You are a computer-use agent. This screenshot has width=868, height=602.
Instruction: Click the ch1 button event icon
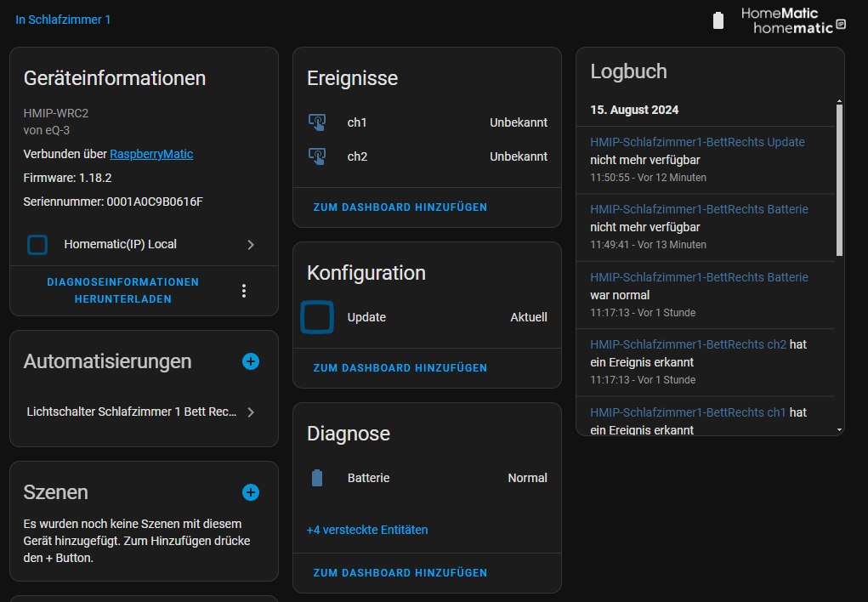click(x=317, y=122)
